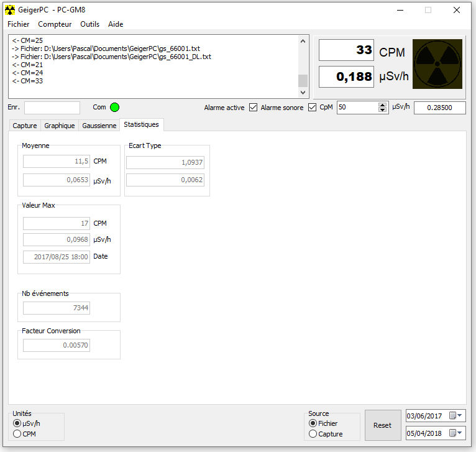Image resolution: width=476 pixels, height=452 pixels.
Task: Close the GeigerPC window
Action: 457,10
